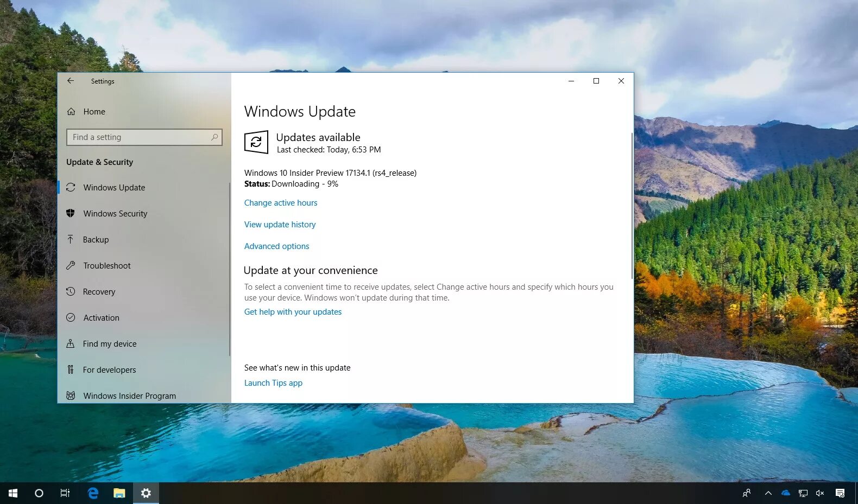Click the large Updates available refresh icon
Screen dimensions: 858x504
coord(256,142)
